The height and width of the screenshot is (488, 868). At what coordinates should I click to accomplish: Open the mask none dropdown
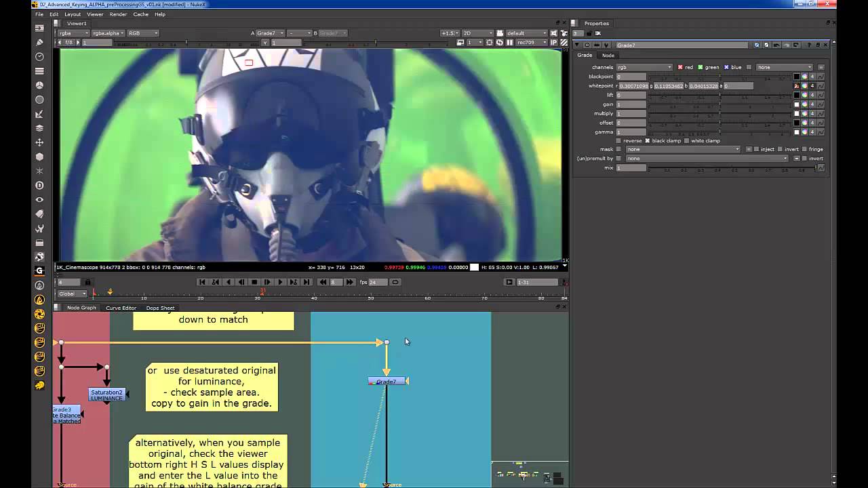point(684,149)
